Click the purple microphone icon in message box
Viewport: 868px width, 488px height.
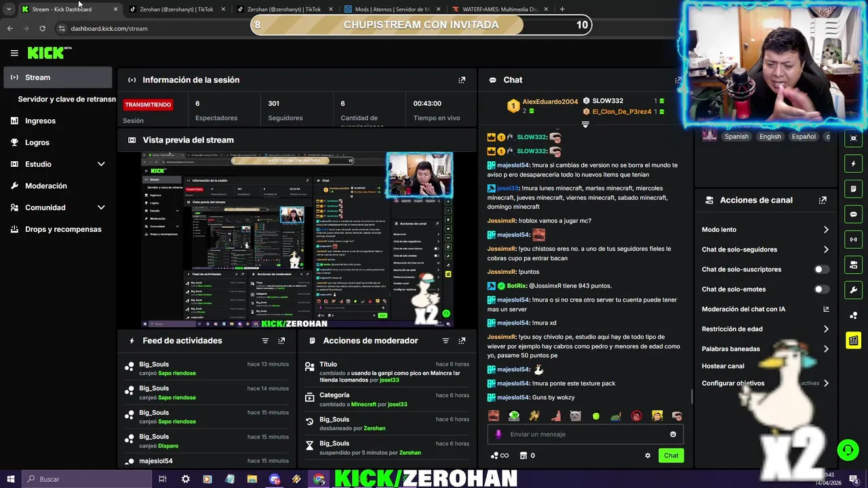pyautogui.click(x=498, y=434)
